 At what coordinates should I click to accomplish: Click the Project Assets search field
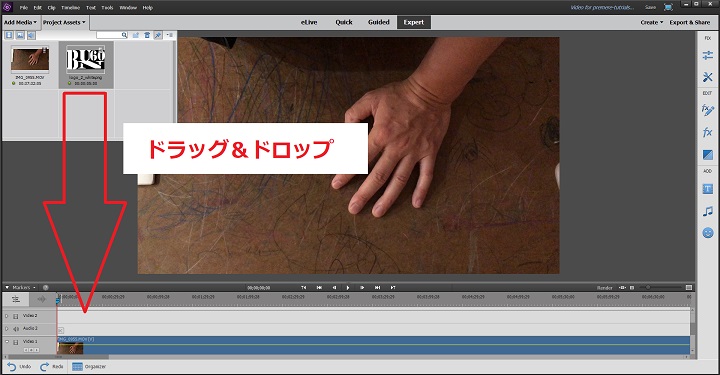click(112, 35)
